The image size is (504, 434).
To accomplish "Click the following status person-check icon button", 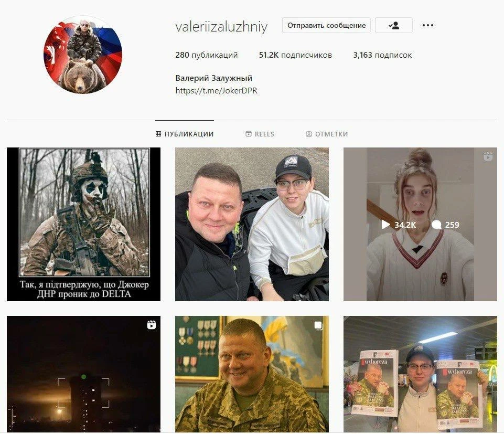I will [394, 25].
